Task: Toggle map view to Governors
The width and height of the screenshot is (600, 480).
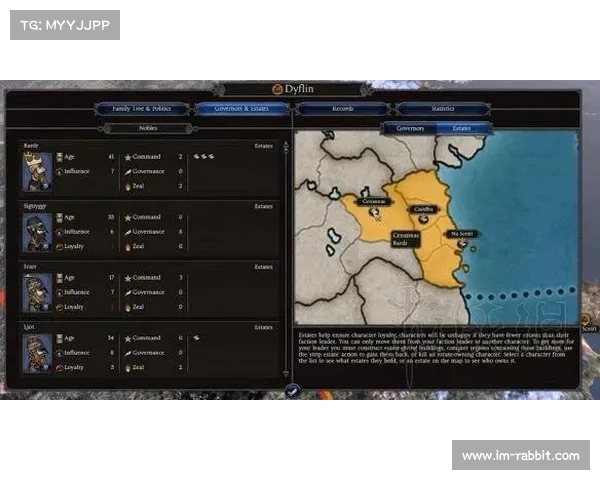Action: (x=410, y=128)
